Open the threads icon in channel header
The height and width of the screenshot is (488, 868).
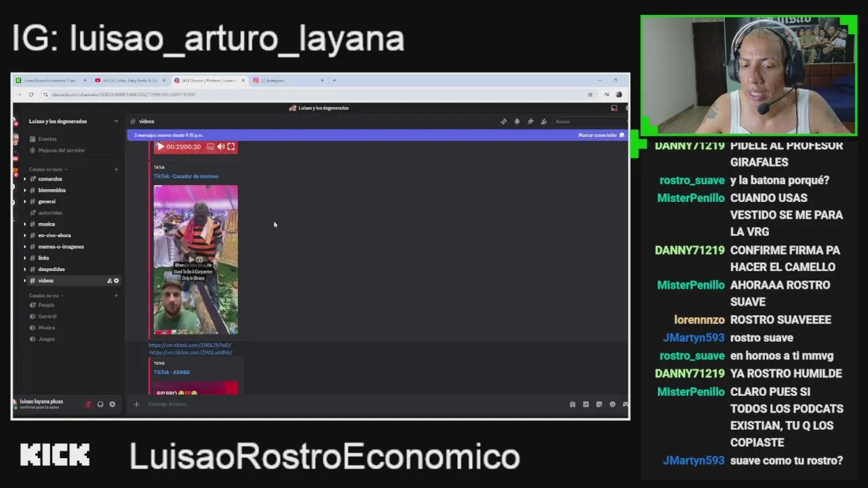[503, 121]
